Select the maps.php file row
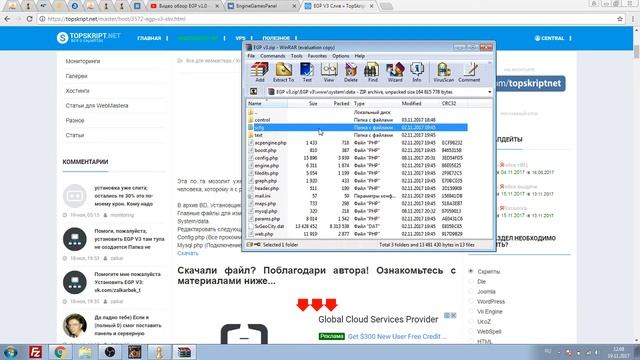This screenshot has height=360, width=640. pyautogui.click(x=357, y=204)
